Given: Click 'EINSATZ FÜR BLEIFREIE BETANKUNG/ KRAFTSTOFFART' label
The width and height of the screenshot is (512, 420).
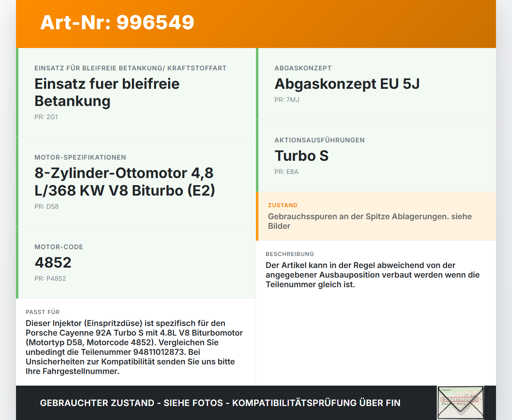Looking at the screenshot, I should tap(130, 68).
